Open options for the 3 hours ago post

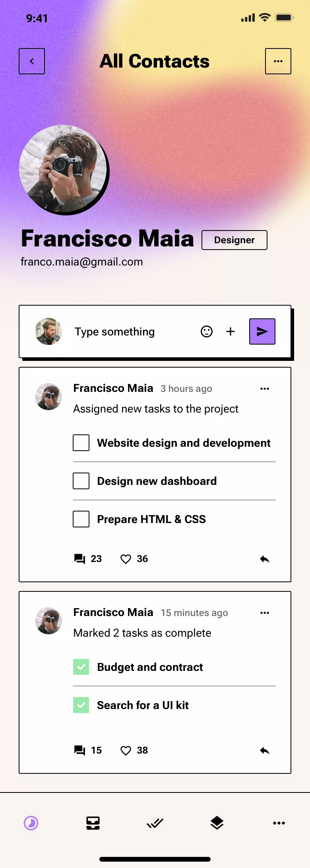pos(265,388)
